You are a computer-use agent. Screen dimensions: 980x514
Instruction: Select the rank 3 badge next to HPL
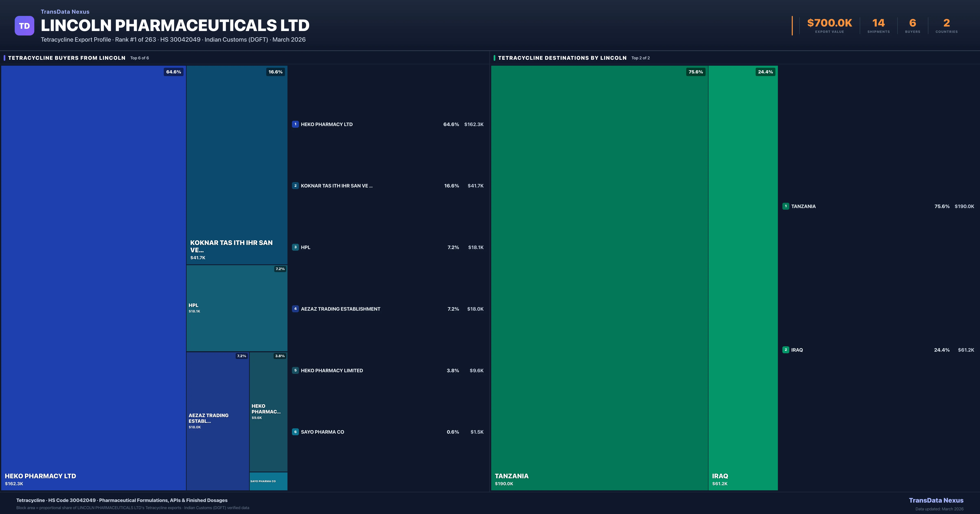[296, 247]
